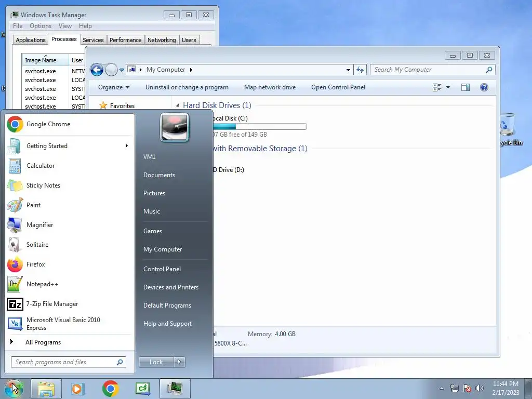Open Visual C# Express from taskbar

[x=142, y=389]
